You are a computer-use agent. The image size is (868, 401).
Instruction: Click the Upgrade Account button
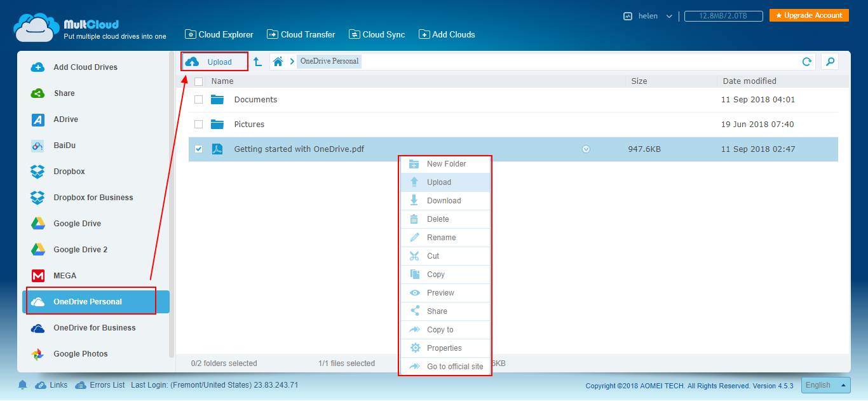click(x=809, y=15)
